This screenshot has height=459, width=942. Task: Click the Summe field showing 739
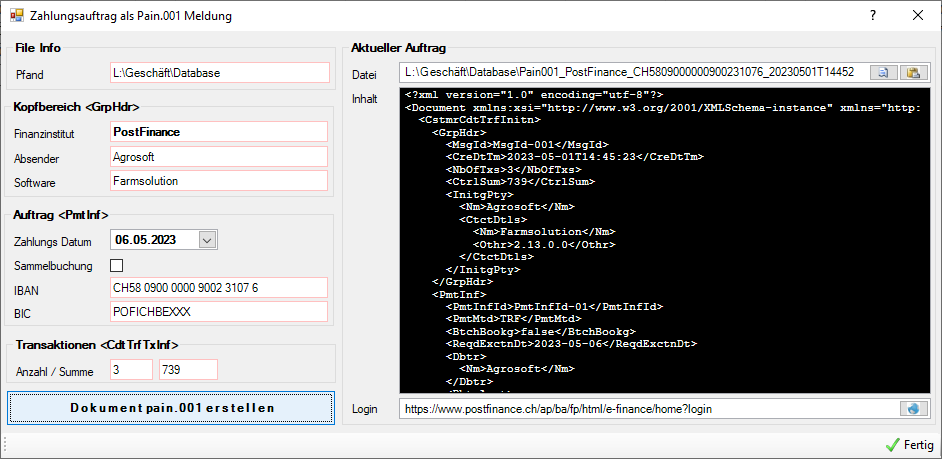click(x=188, y=370)
